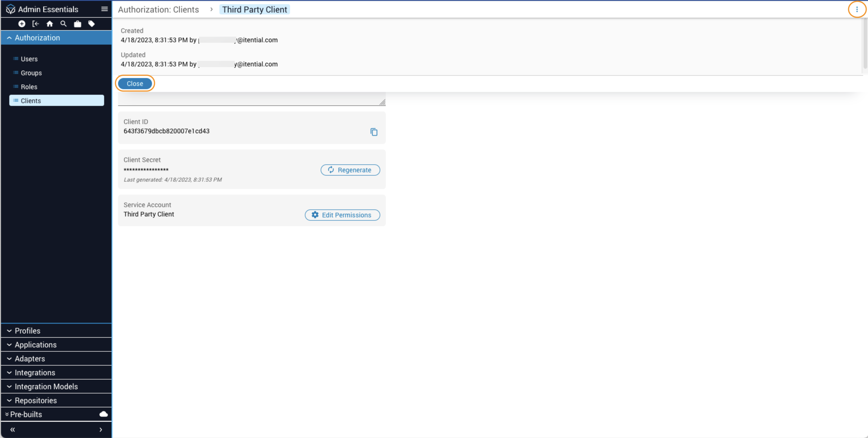Click Edit Permissions for the service account
Screen dimensions: 868x438
click(342, 215)
